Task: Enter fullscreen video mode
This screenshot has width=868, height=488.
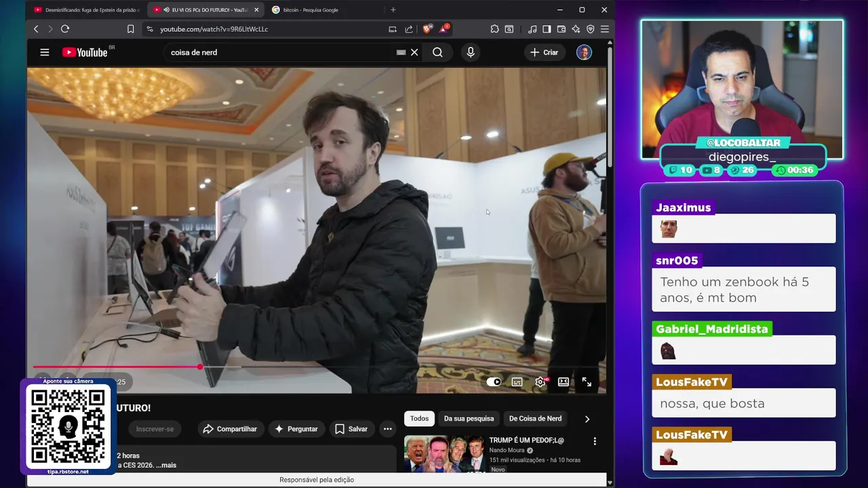Action: (587, 382)
